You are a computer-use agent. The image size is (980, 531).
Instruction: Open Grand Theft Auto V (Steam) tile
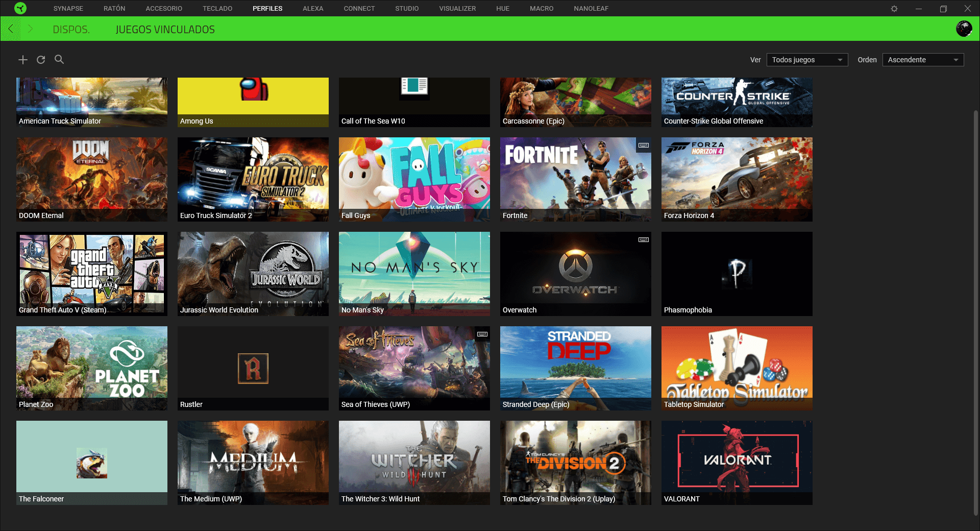[x=92, y=274]
